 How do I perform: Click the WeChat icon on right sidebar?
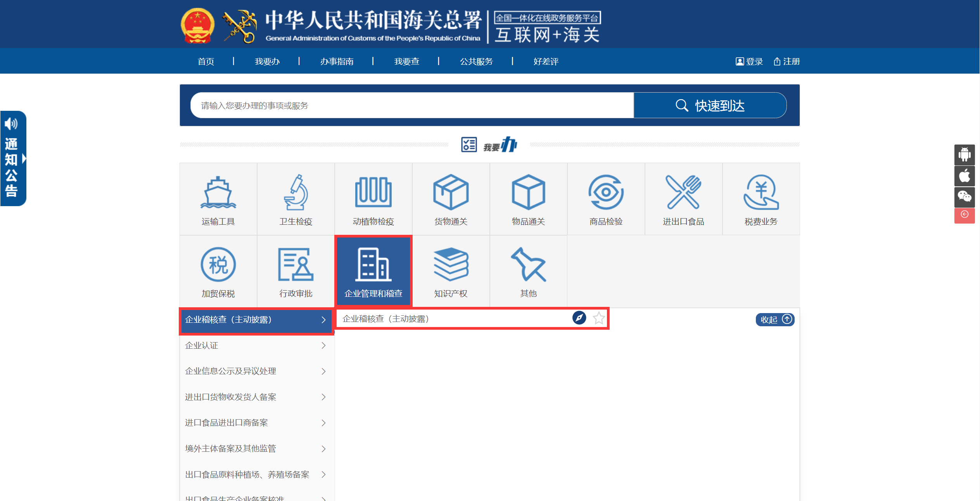click(964, 197)
